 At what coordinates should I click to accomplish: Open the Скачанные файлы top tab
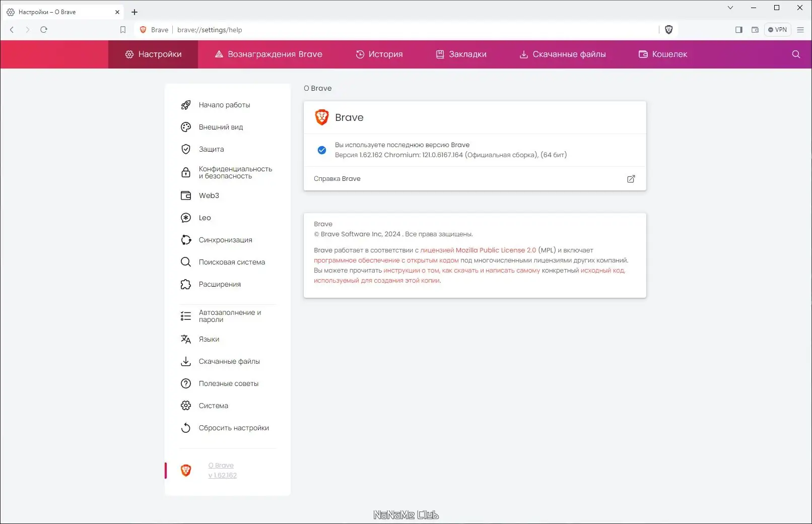coord(563,54)
